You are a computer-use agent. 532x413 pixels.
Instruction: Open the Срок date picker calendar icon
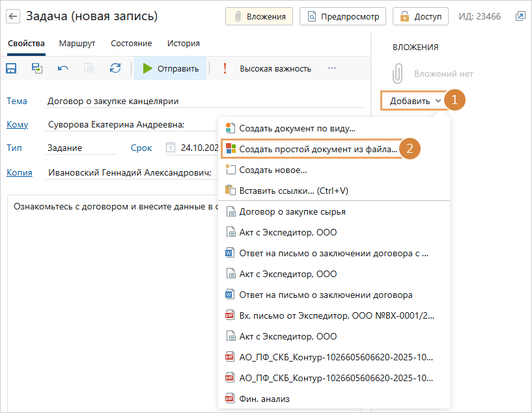pyautogui.click(x=171, y=148)
